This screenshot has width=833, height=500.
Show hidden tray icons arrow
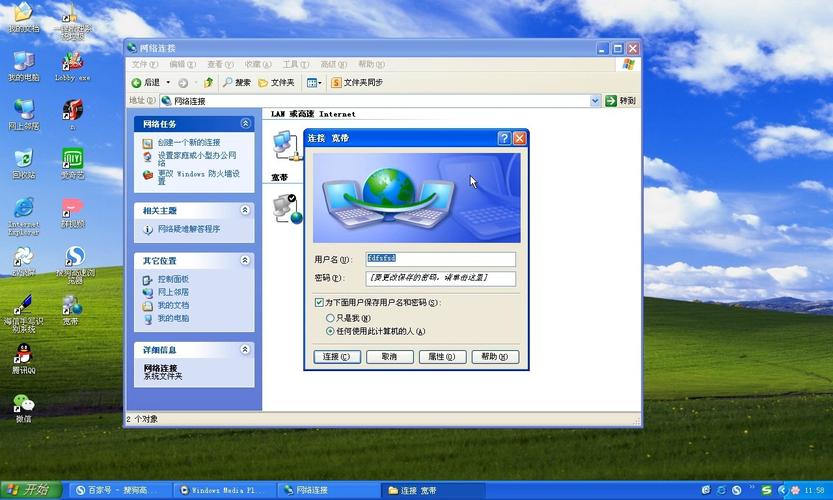[x=781, y=490]
